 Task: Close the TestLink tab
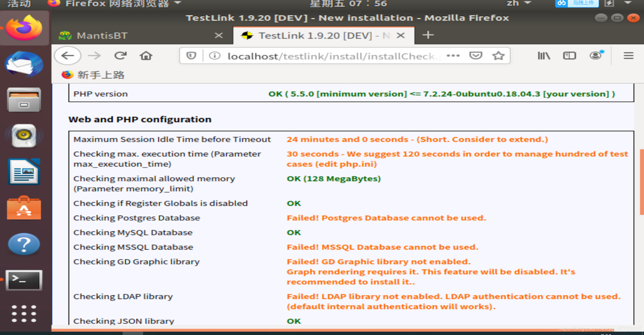400,35
